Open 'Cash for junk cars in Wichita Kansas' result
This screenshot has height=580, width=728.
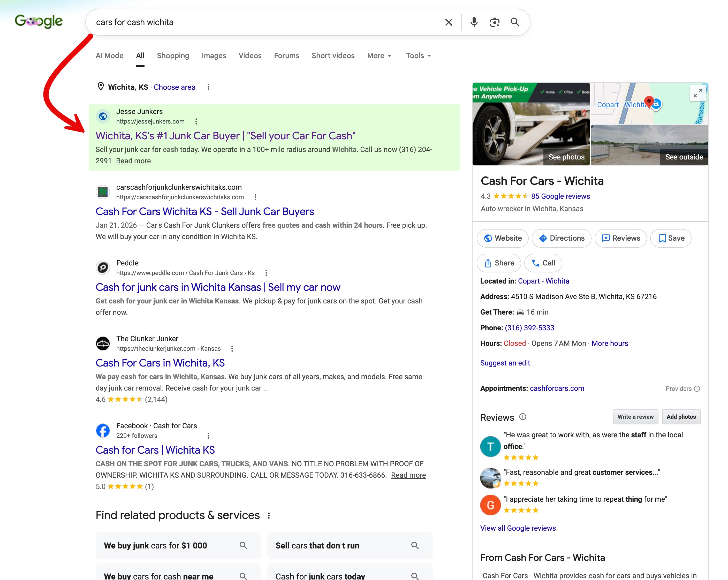tap(218, 287)
